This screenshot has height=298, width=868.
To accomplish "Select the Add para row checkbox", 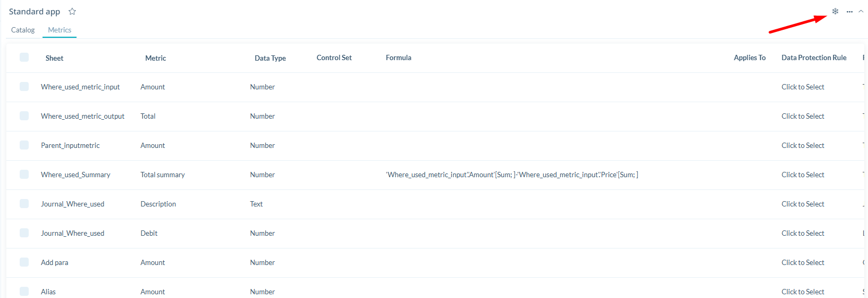I will point(24,262).
